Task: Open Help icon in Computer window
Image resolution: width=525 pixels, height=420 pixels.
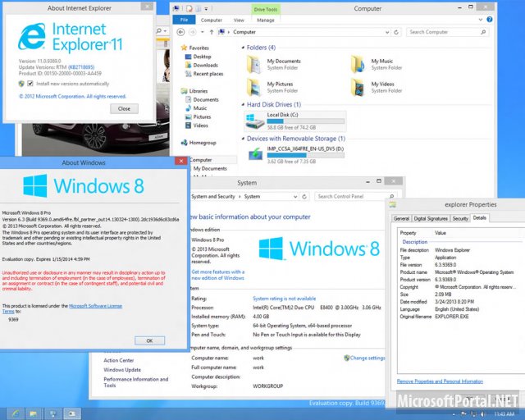Action: (x=490, y=20)
